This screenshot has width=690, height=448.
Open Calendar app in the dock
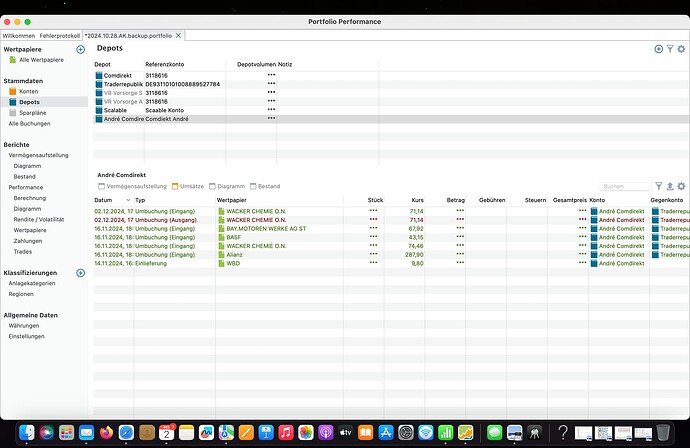pyautogui.click(x=166, y=433)
